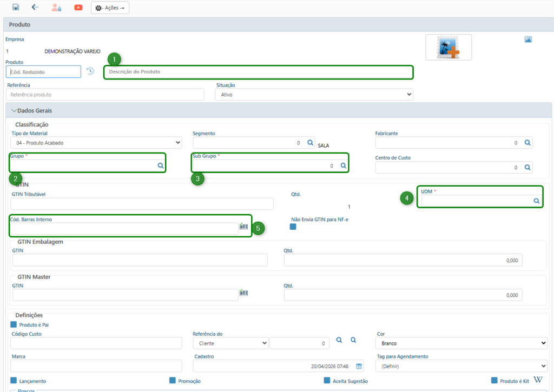This screenshot has height=392, width=554.
Task: Open the YouTube video help icon
Action: pyautogui.click(x=78, y=8)
